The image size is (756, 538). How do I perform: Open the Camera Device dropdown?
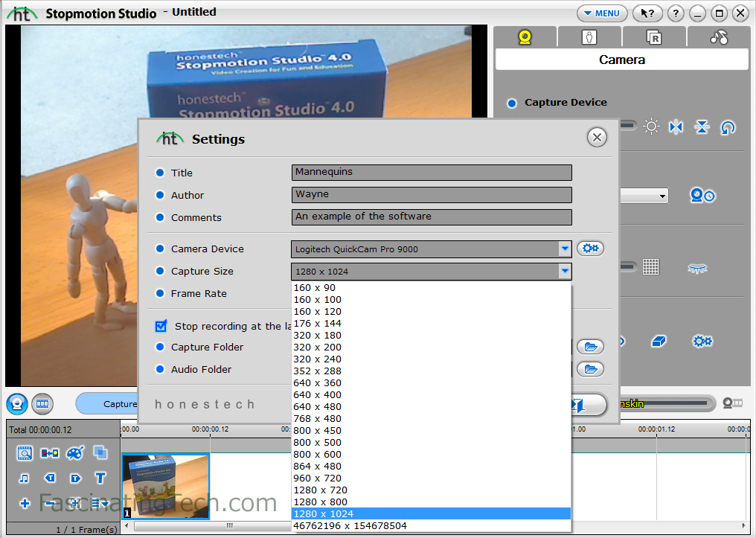point(565,249)
